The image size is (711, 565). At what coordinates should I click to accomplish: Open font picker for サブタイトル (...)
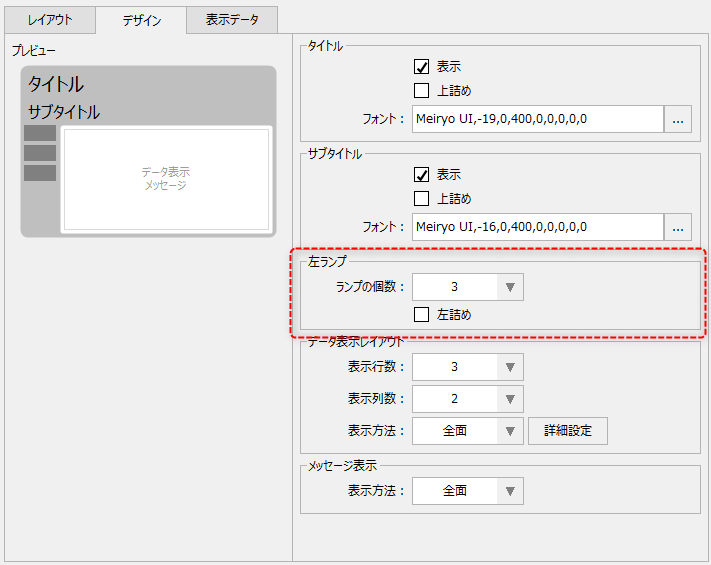pos(678,227)
